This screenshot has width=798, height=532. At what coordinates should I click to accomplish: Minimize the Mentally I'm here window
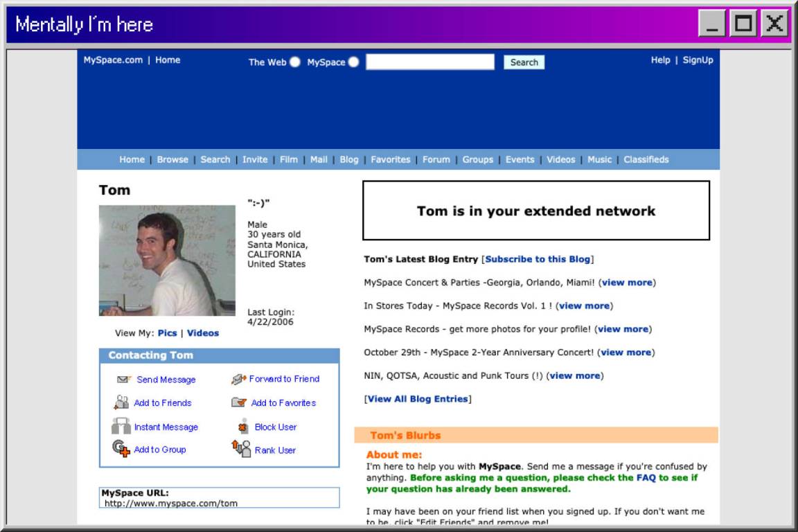coord(711,24)
